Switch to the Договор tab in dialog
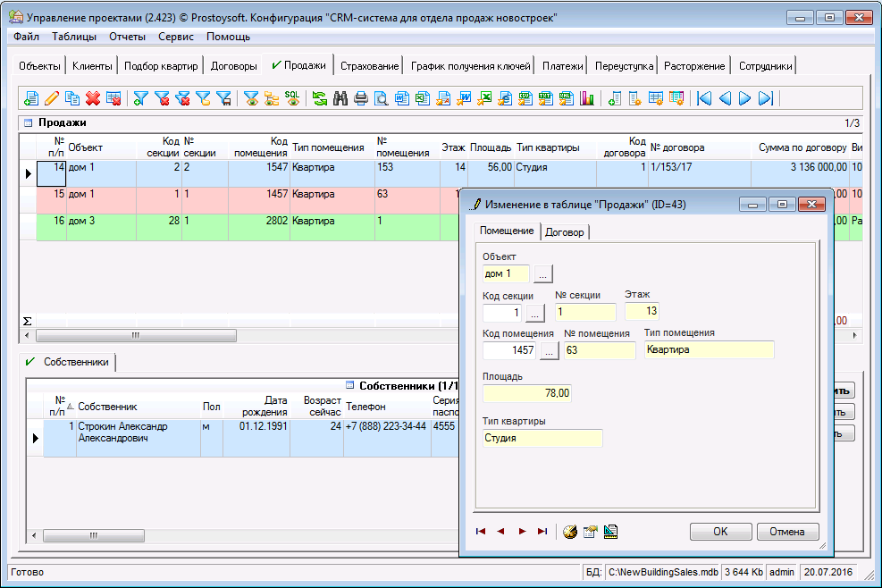The height and width of the screenshot is (588, 882). (565, 232)
